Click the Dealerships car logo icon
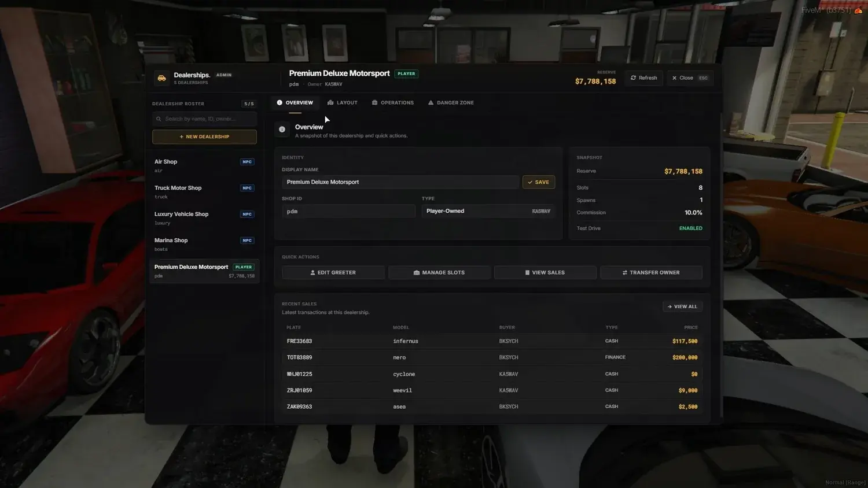868x488 pixels. (162, 78)
